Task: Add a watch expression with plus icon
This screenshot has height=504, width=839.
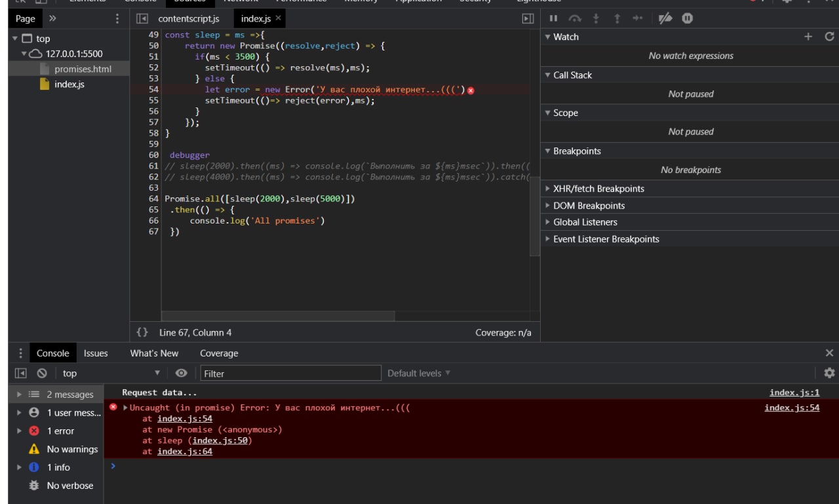Action: coord(808,37)
